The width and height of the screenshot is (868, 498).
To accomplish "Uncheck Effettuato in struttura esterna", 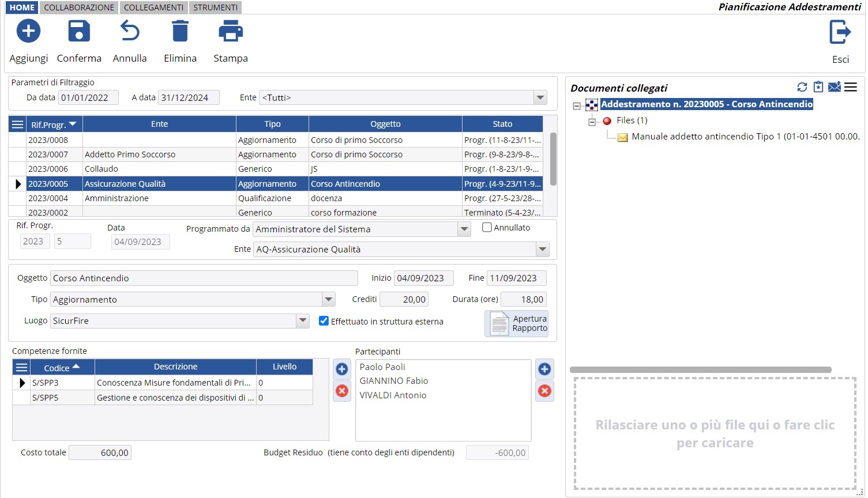I will click(324, 321).
